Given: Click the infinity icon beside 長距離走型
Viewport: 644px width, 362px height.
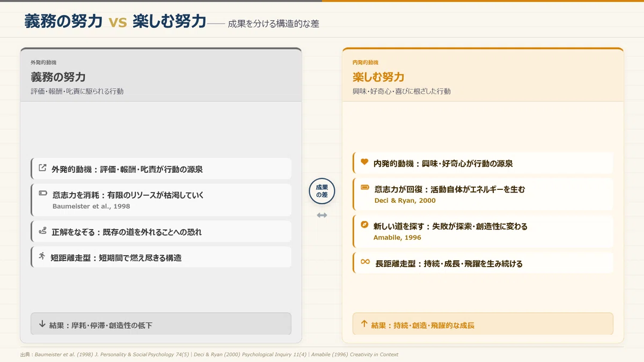Looking at the screenshot, I should pos(365,262).
